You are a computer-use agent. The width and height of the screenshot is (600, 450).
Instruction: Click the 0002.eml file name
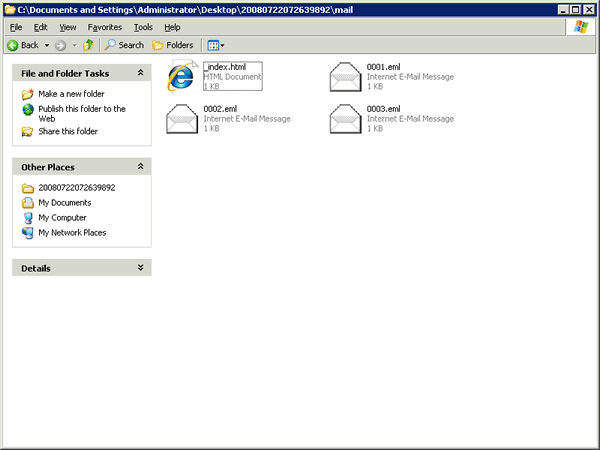point(220,109)
